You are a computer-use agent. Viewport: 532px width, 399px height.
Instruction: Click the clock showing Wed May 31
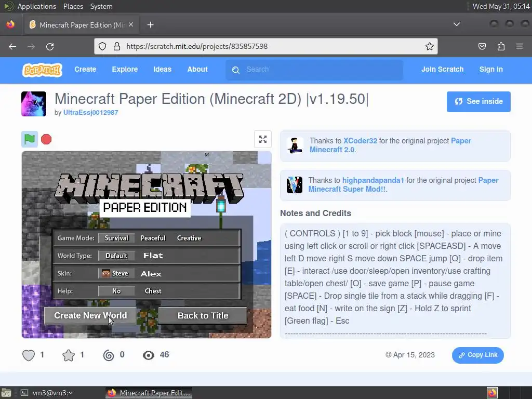point(501,6)
